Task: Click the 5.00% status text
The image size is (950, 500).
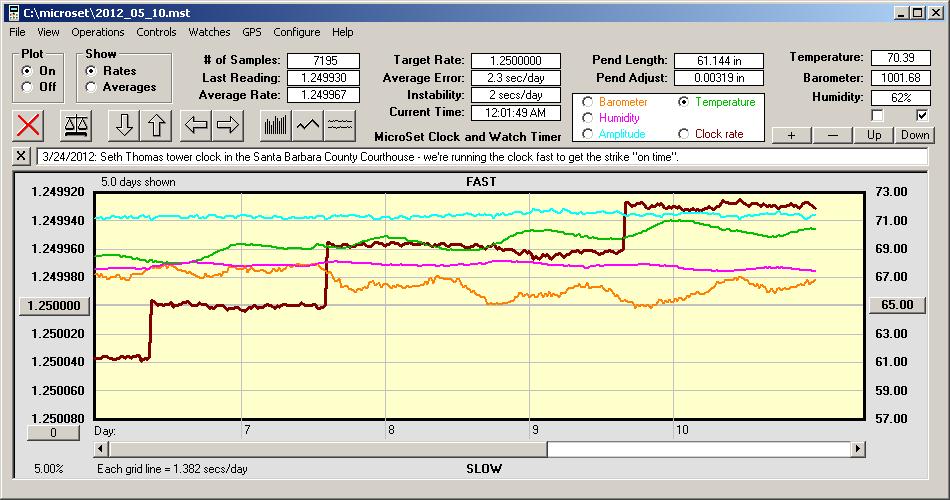Action: pyautogui.click(x=48, y=468)
